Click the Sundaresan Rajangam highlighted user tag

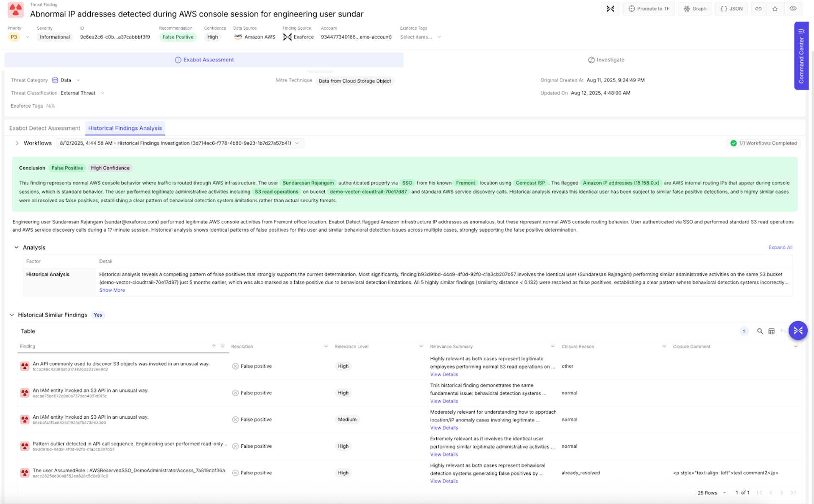308,183
